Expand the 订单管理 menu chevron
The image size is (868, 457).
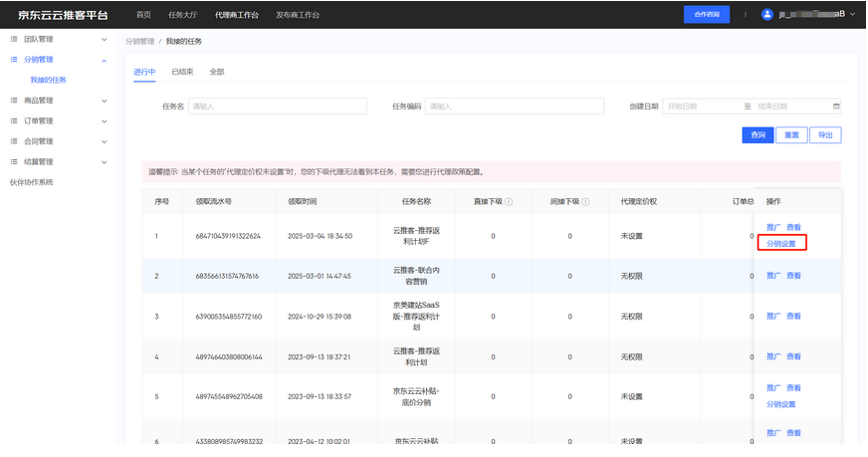pyautogui.click(x=105, y=121)
